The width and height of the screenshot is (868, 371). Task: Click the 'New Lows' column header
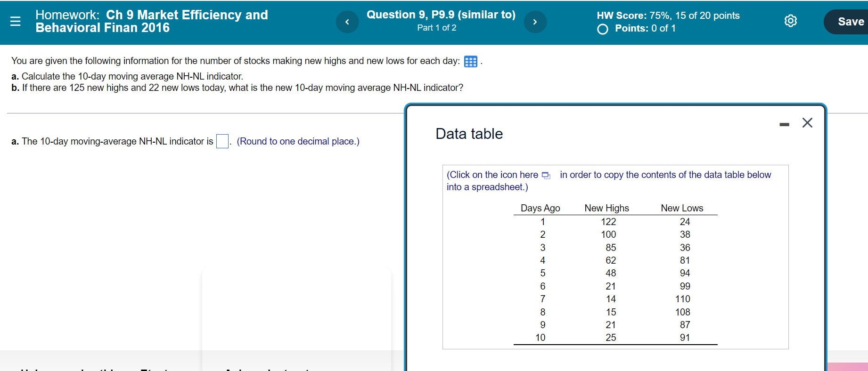tap(682, 208)
